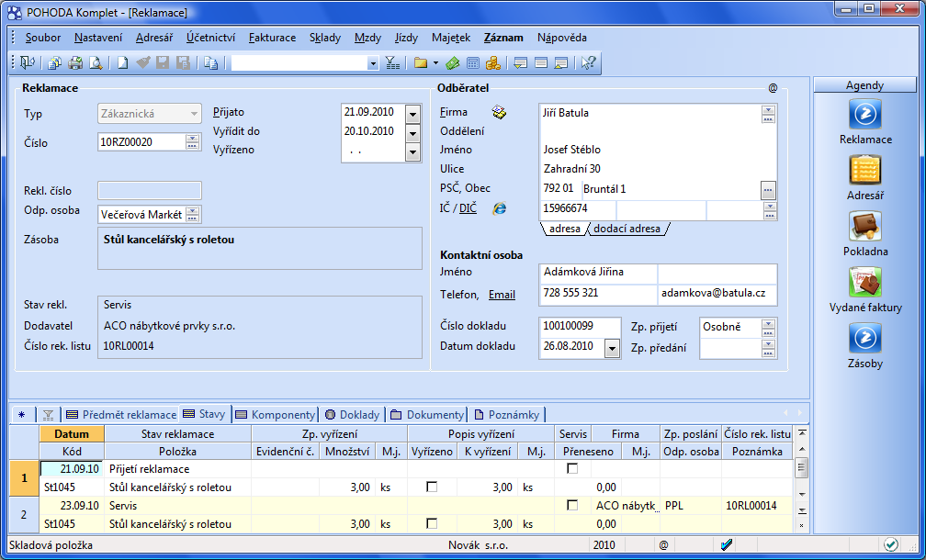Switch to the dodací adresa tab
This screenshot has height=560, width=926.
tap(627, 229)
